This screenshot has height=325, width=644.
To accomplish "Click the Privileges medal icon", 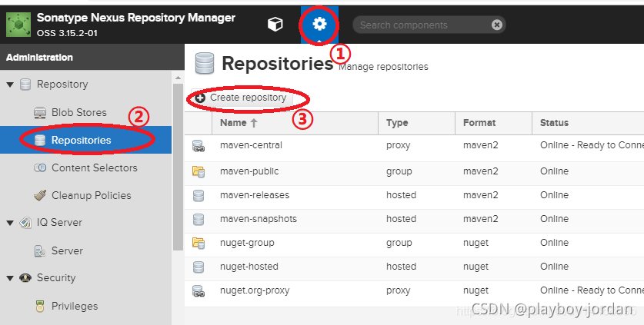I will click(x=40, y=306).
